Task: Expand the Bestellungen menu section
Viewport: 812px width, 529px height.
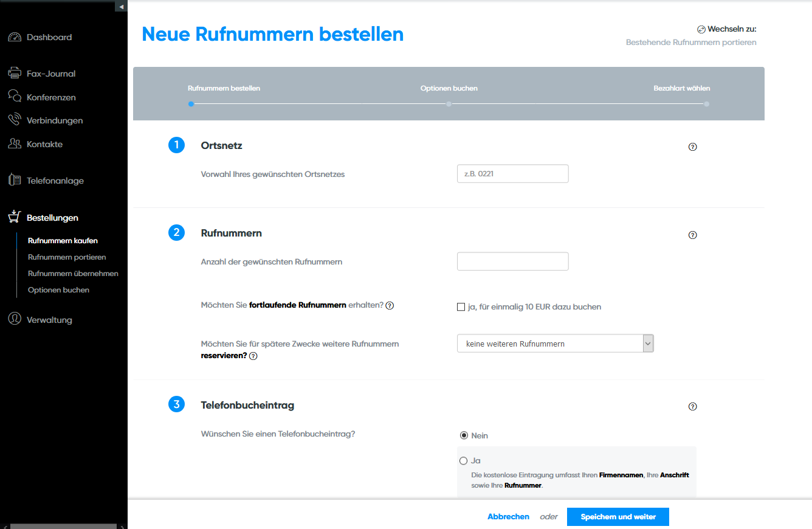Action: click(52, 218)
